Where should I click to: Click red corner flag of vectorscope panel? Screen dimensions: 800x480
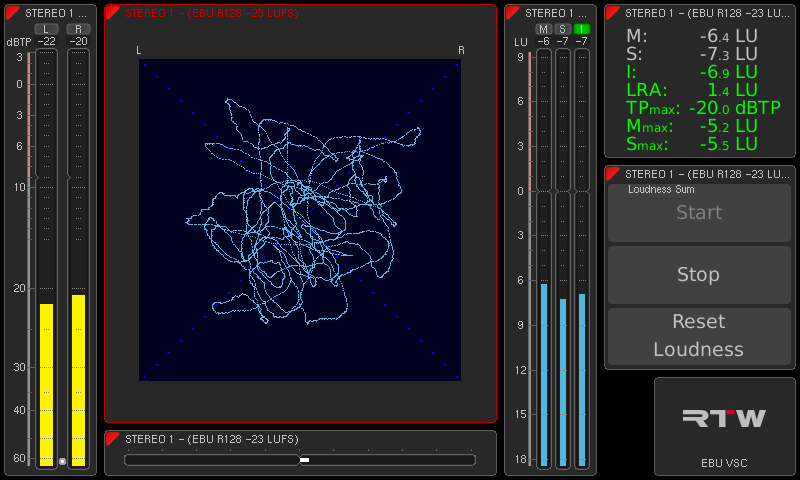pyautogui.click(x=112, y=12)
